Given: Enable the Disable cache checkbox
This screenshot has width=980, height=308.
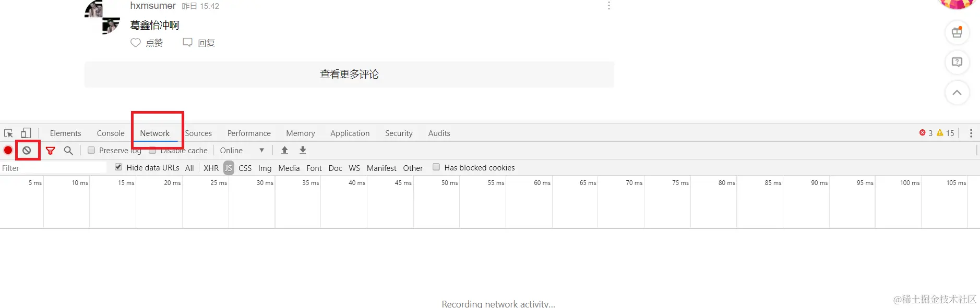Looking at the screenshot, I should 152,150.
